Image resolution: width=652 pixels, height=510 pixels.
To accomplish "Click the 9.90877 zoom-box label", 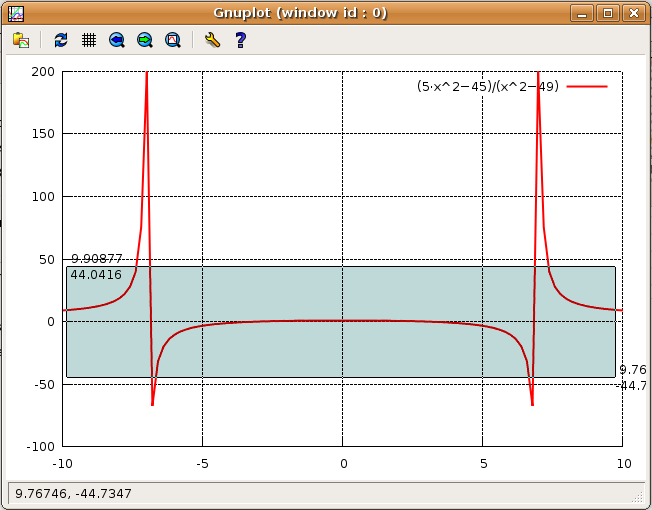I will tap(97, 259).
